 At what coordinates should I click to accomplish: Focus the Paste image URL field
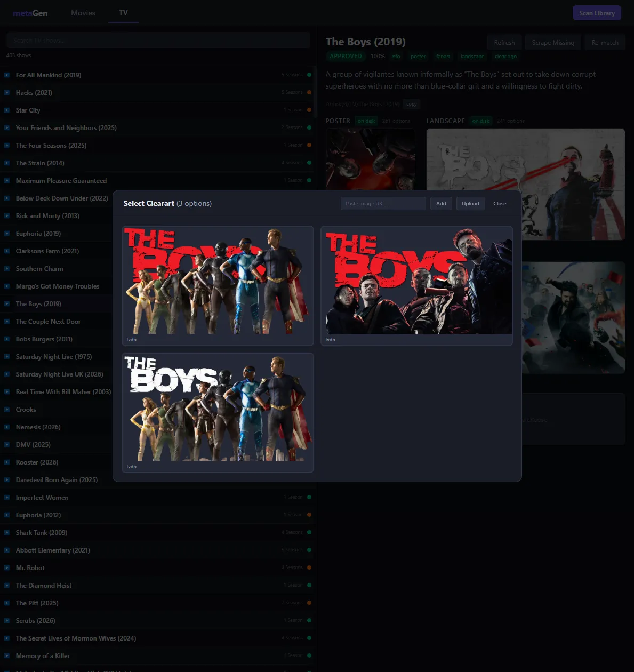pos(383,204)
